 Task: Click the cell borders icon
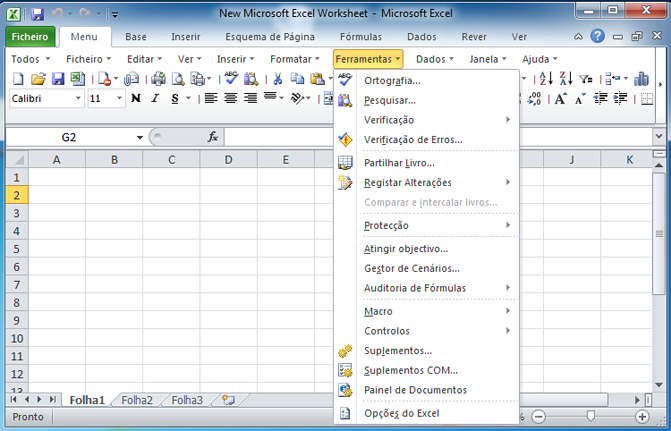click(647, 99)
